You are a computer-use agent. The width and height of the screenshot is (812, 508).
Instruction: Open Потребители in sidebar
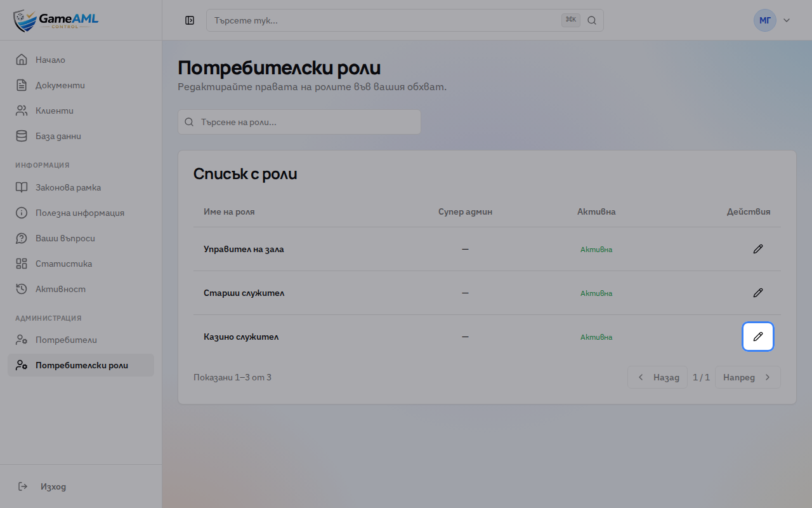tap(81, 340)
